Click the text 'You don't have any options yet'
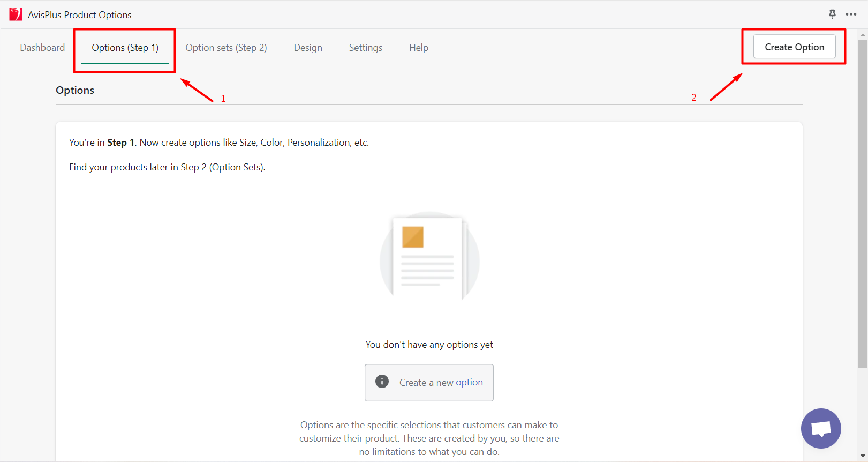The image size is (868, 462). (x=429, y=345)
